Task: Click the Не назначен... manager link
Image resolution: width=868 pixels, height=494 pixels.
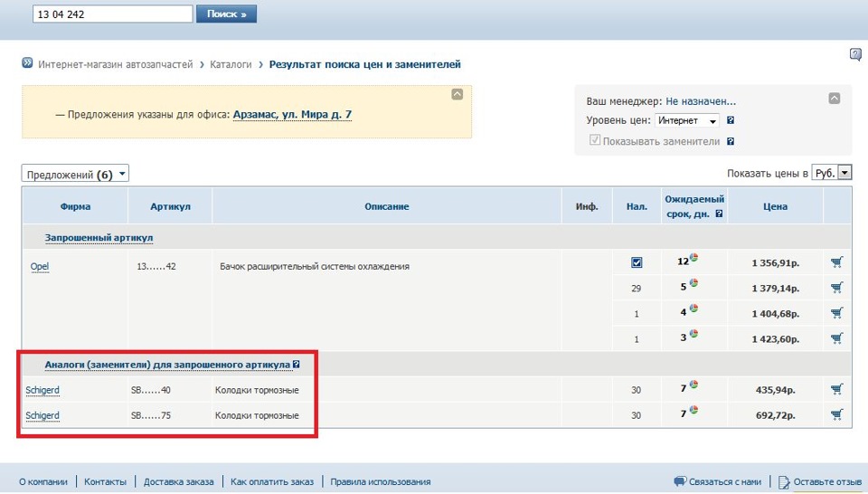Action: [x=701, y=101]
